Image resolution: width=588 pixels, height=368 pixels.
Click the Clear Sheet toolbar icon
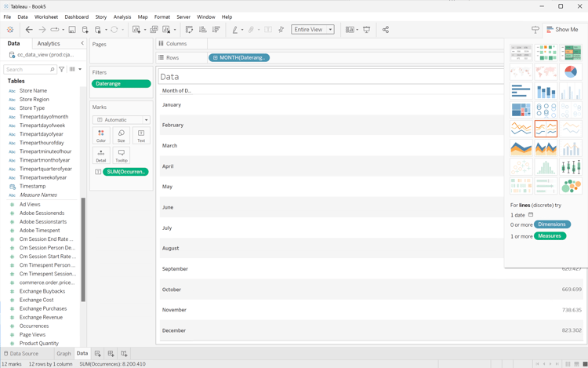[x=166, y=30]
